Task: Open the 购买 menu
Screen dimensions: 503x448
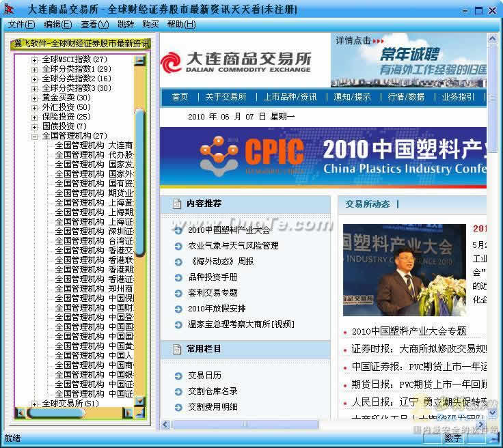Action: coord(150,25)
